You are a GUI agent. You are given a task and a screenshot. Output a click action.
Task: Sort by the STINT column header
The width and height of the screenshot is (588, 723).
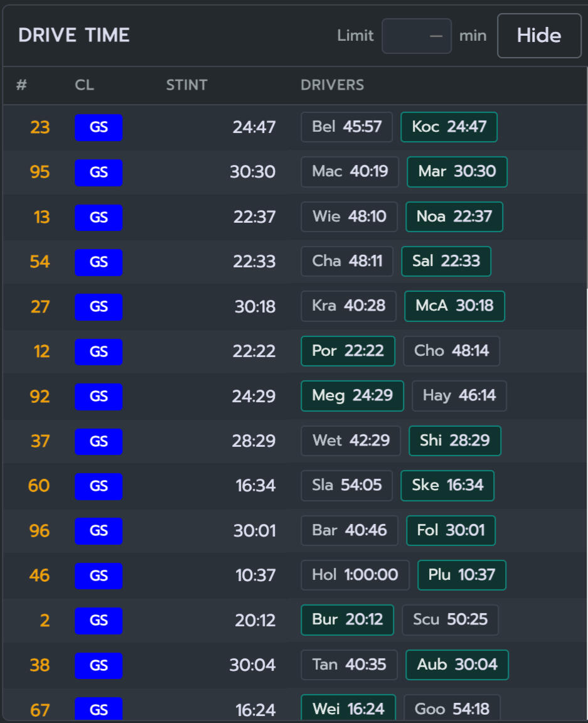pyautogui.click(x=187, y=85)
